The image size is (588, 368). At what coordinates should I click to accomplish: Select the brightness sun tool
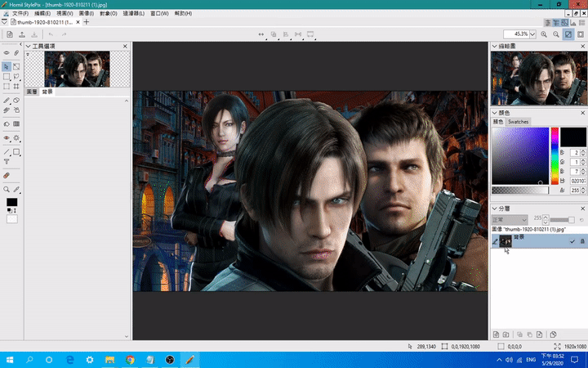point(16,138)
